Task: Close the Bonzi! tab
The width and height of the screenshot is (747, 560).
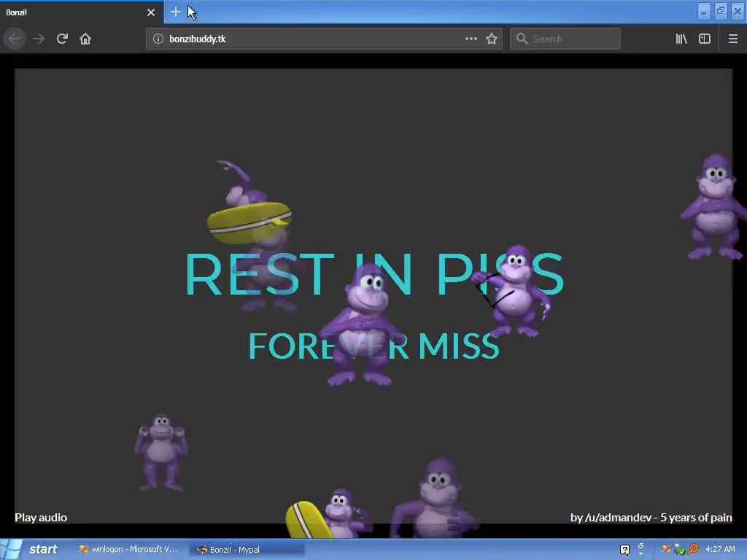Action: 151,12
